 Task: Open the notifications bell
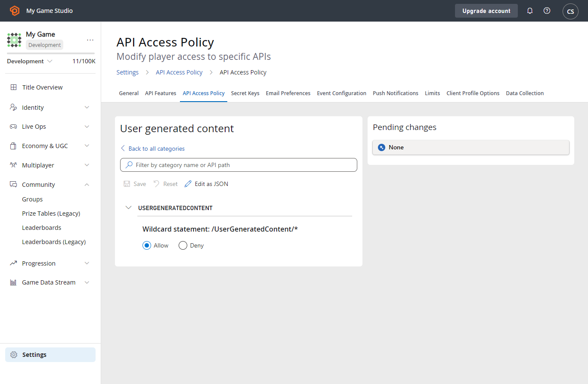point(530,11)
